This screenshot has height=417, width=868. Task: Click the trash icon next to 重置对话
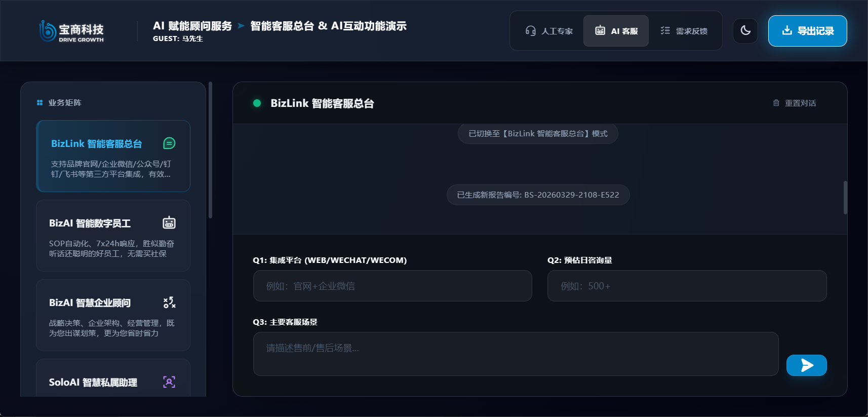776,102
